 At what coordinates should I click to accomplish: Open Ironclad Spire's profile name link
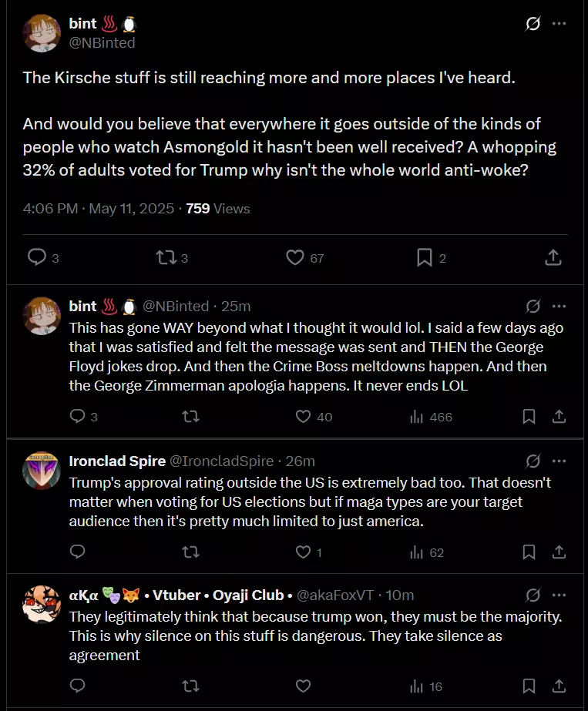117,461
